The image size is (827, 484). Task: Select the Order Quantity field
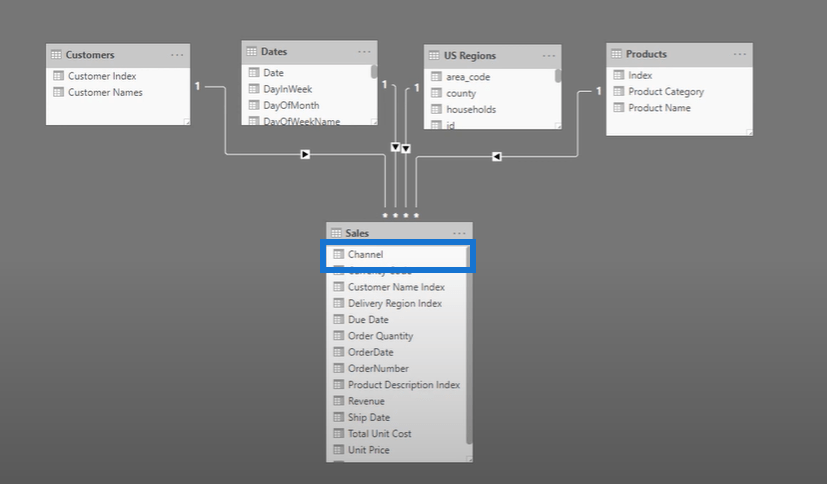[x=380, y=336]
